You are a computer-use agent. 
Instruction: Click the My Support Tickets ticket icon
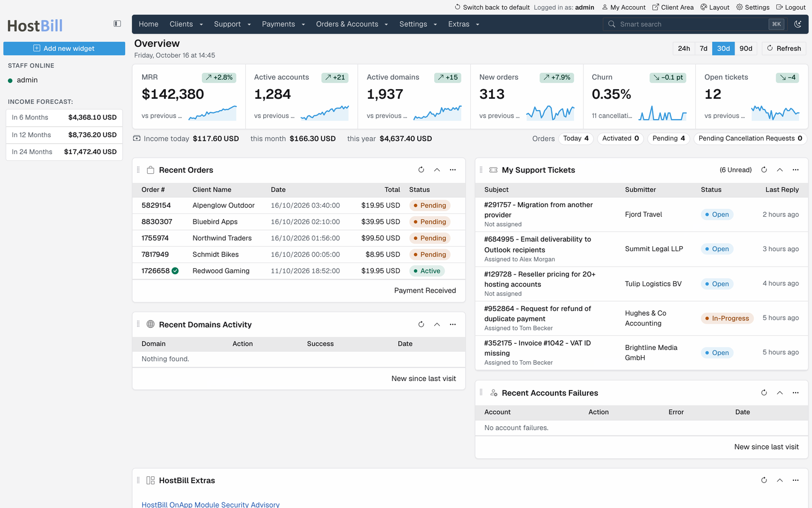click(x=493, y=170)
